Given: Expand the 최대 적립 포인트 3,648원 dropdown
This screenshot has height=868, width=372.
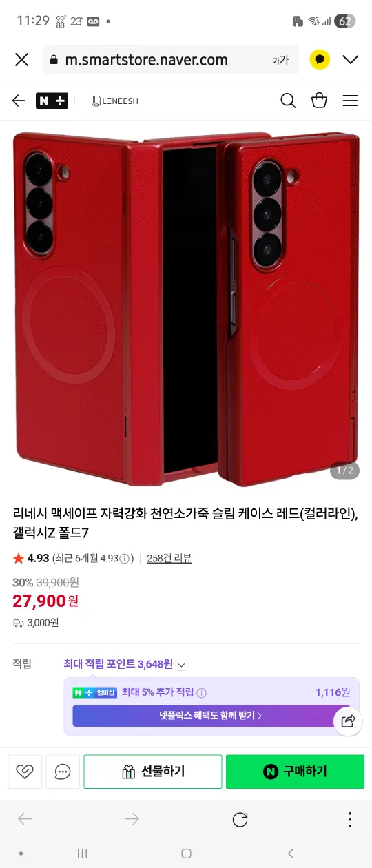Looking at the screenshot, I should [x=181, y=665].
